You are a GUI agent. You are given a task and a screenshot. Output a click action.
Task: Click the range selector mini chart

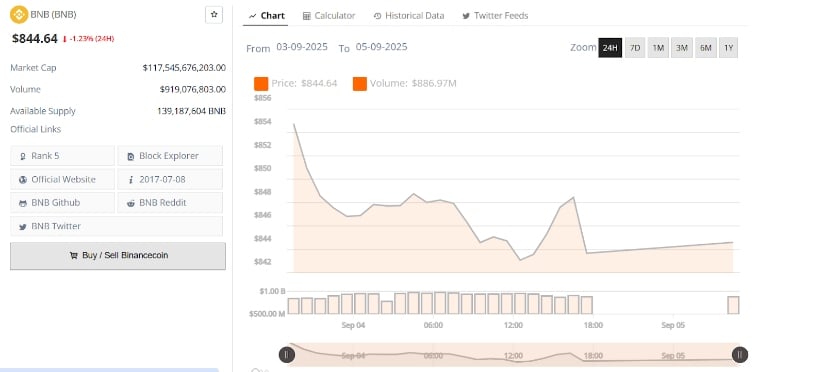pyautogui.click(x=513, y=355)
